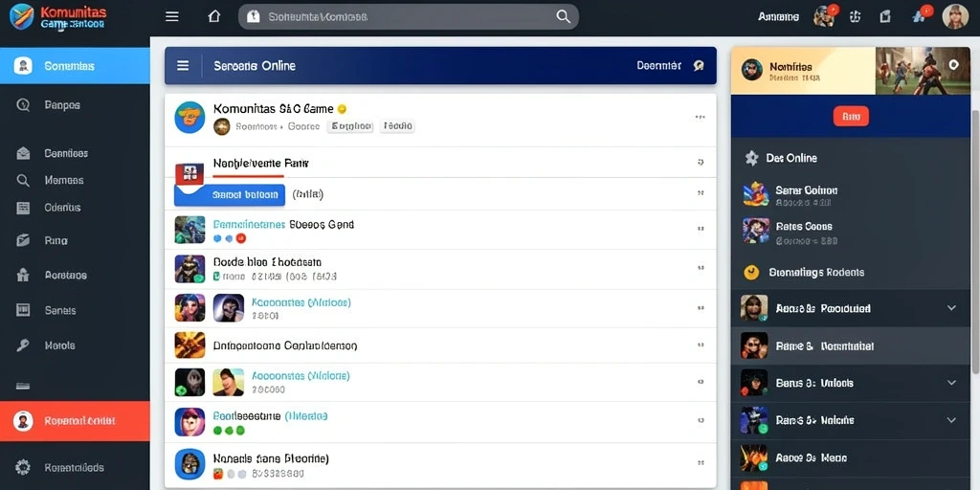This screenshot has width=980, height=490.
Task: Select the highlighted blue sidebar item
Action: tap(75, 66)
